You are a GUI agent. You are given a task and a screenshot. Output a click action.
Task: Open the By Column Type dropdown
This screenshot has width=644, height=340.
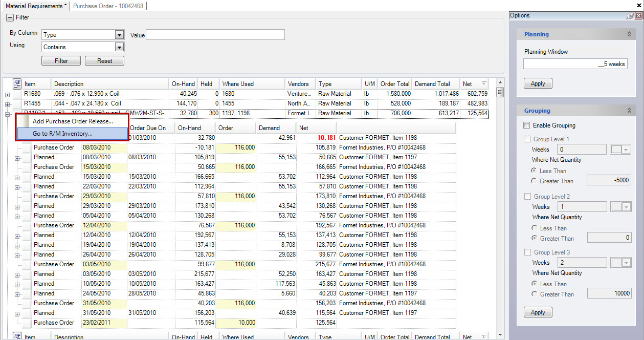pyautogui.click(x=119, y=35)
